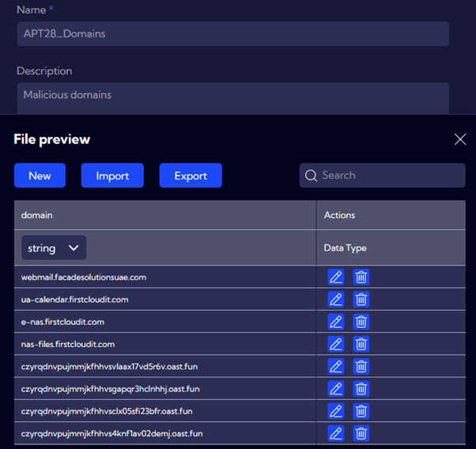Trash the nas-files.firstcloudit.com entry
This screenshot has width=476, height=449.
tap(361, 344)
